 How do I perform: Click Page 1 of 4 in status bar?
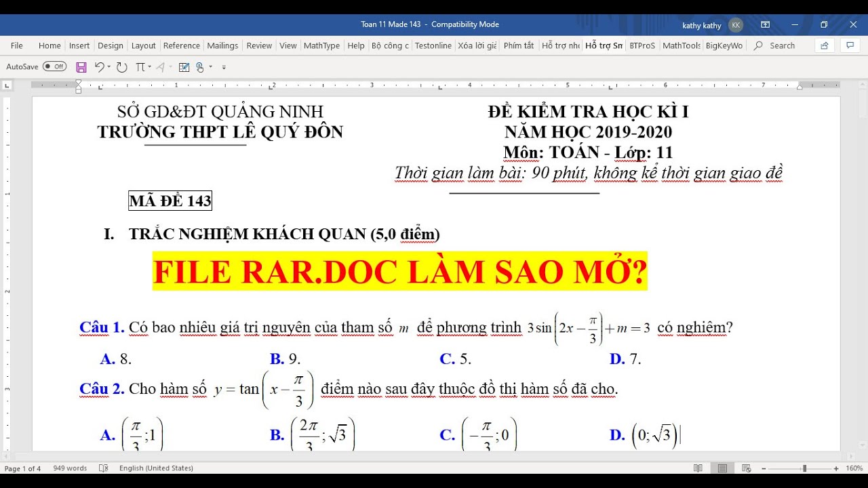22,468
